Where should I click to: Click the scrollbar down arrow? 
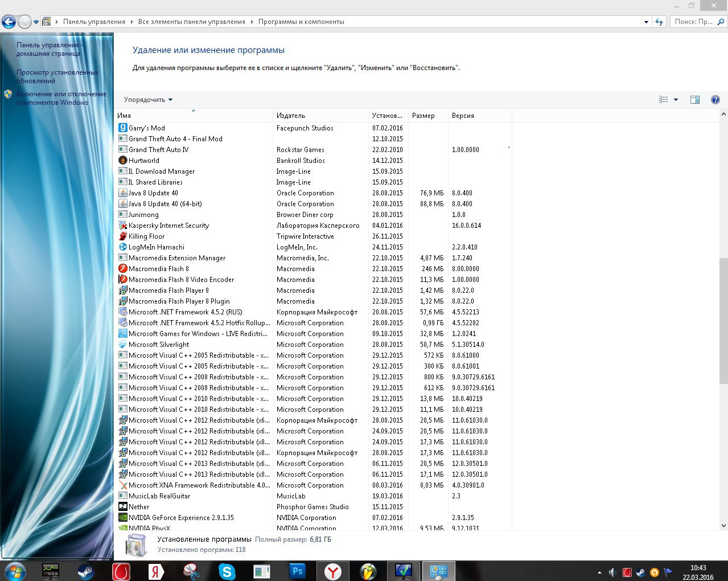click(x=723, y=526)
